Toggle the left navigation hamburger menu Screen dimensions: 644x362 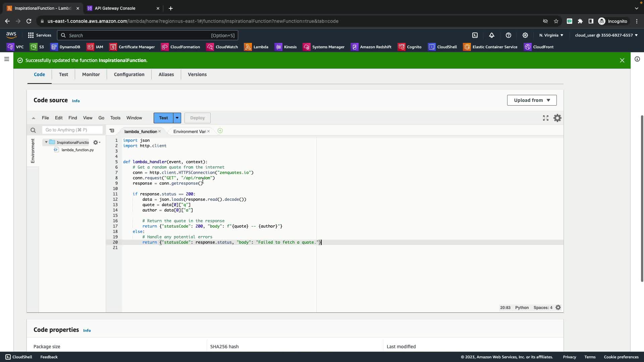(x=6, y=59)
